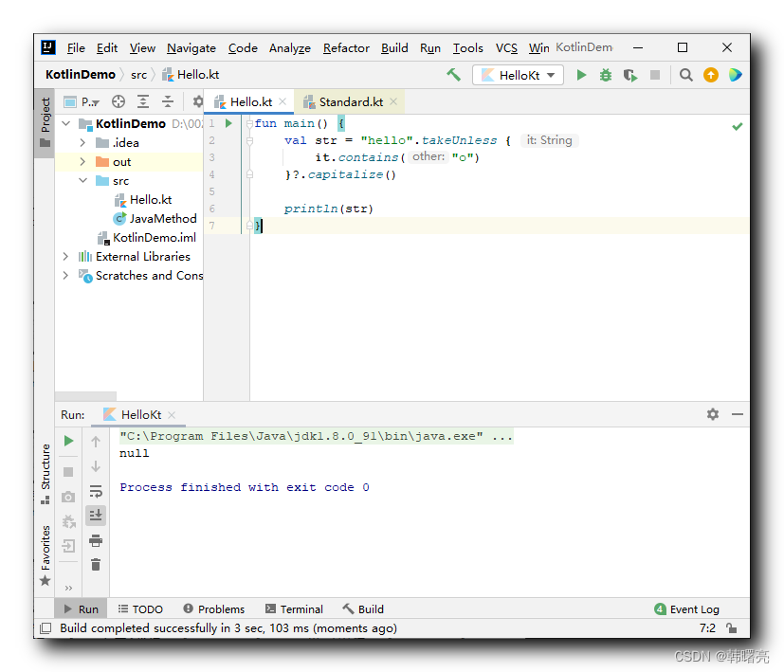The height and width of the screenshot is (672, 784).
Task: Click the 7:2 caret position indicator
Action: pyautogui.click(x=707, y=628)
